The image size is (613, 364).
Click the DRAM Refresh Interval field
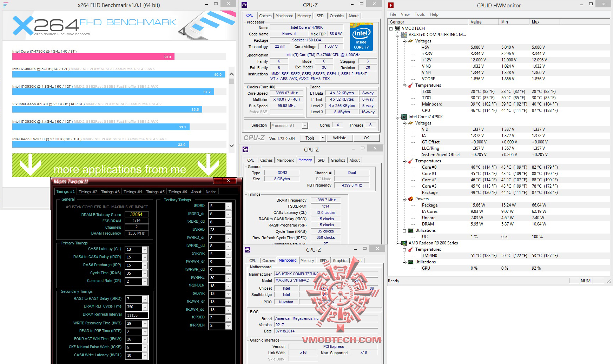137,315
